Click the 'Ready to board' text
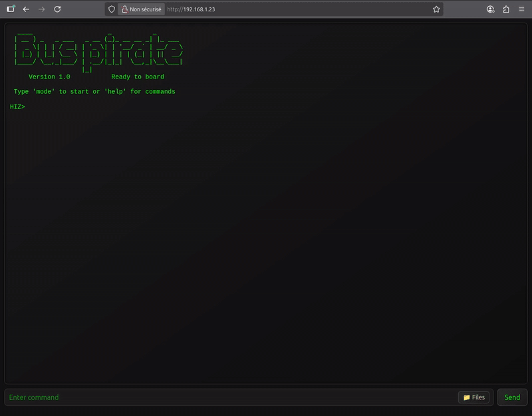Viewport: 532px width, 416px height. click(x=138, y=77)
